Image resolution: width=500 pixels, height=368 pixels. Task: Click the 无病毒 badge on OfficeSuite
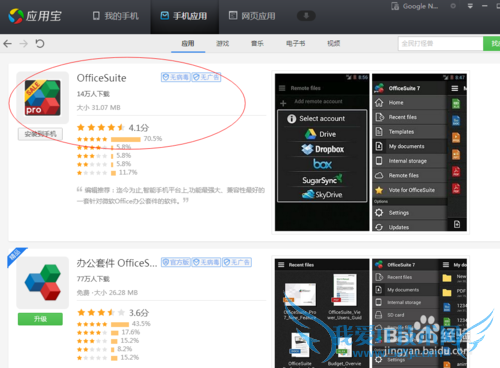[x=176, y=77]
